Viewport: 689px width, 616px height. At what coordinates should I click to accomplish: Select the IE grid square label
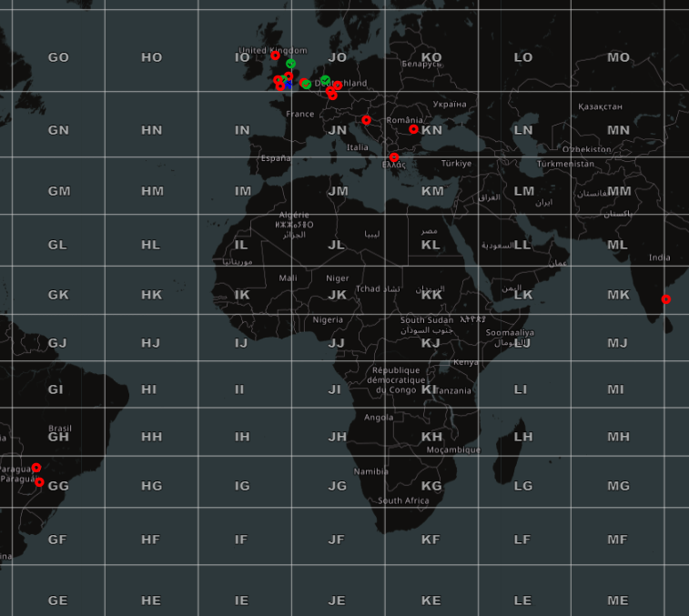241,601
